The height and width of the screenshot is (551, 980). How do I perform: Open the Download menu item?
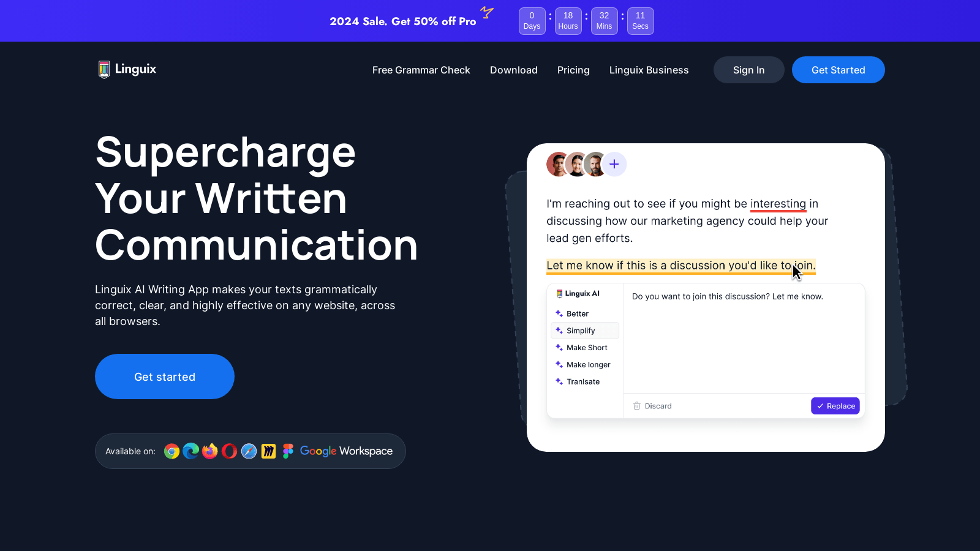point(514,70)
